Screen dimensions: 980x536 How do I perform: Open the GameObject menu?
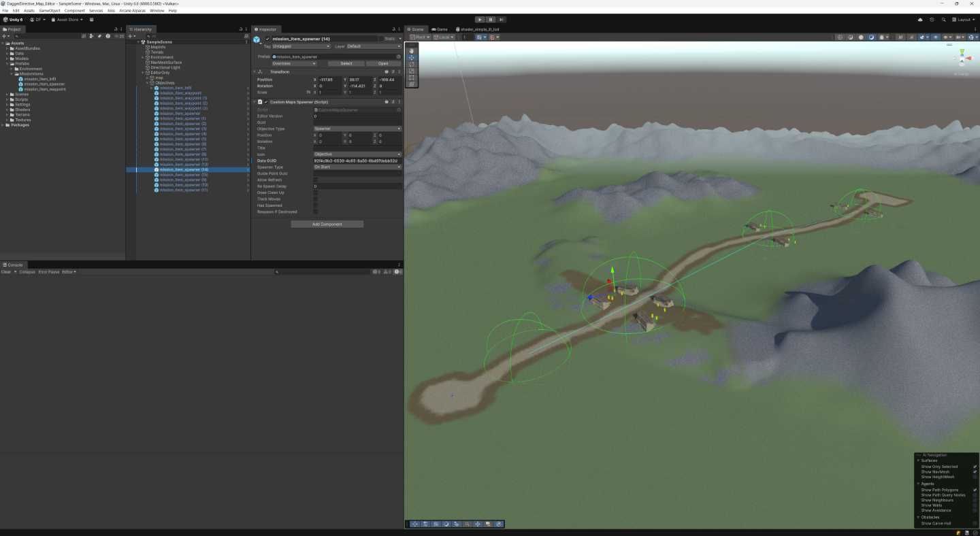click(49, 11)
